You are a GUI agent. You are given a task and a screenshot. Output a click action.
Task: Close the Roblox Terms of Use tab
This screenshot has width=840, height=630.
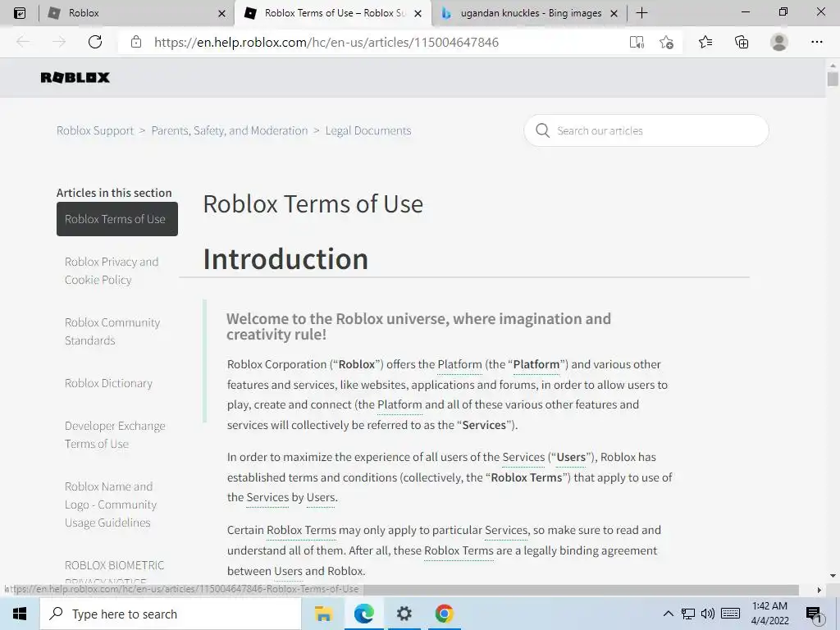click(418, 13)
